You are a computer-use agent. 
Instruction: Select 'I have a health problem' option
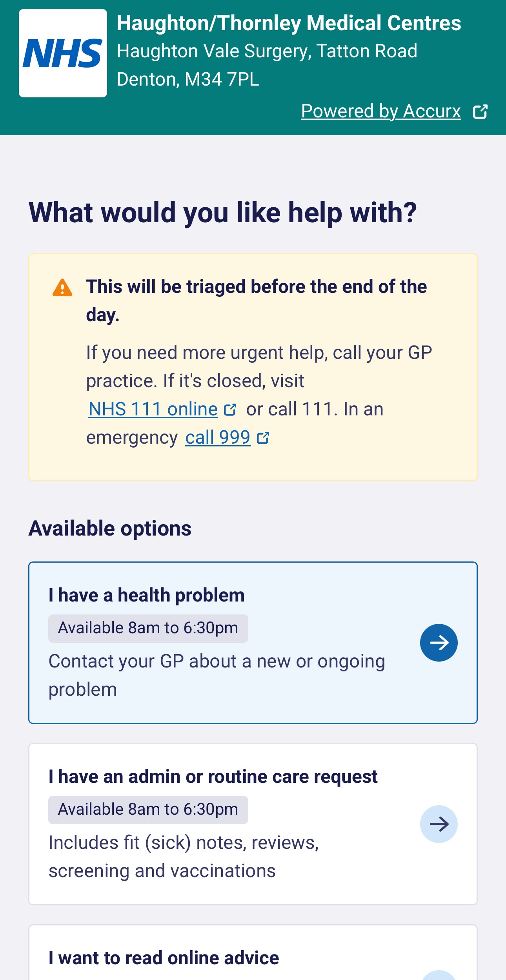[x=253, y=642]
